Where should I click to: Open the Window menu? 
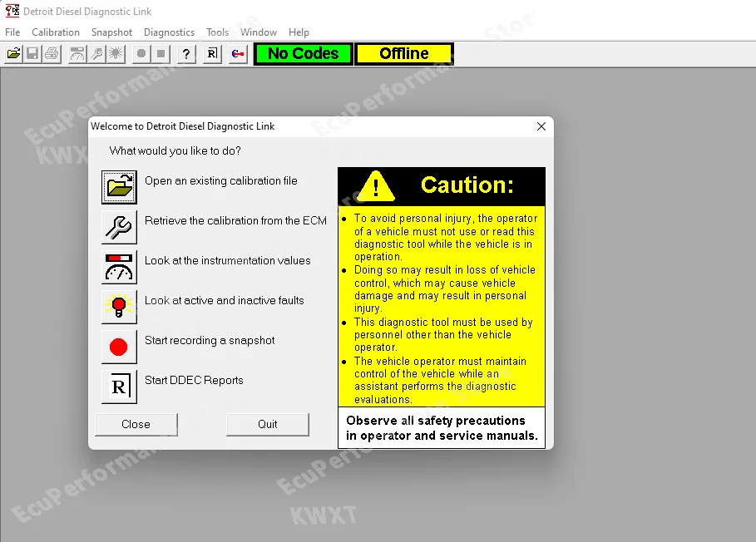click(259, 32)
